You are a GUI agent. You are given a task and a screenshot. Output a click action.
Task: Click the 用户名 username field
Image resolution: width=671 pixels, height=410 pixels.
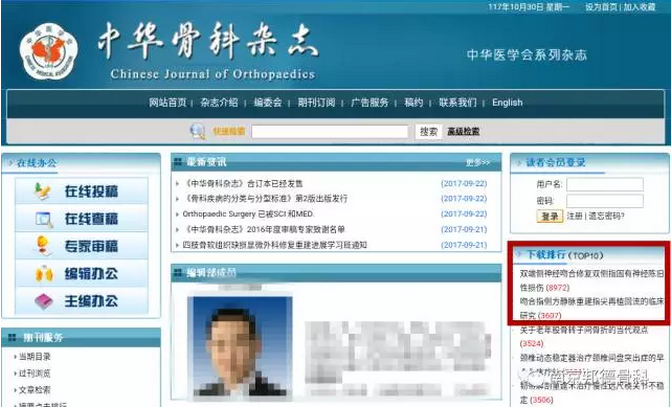pos(605,184)
